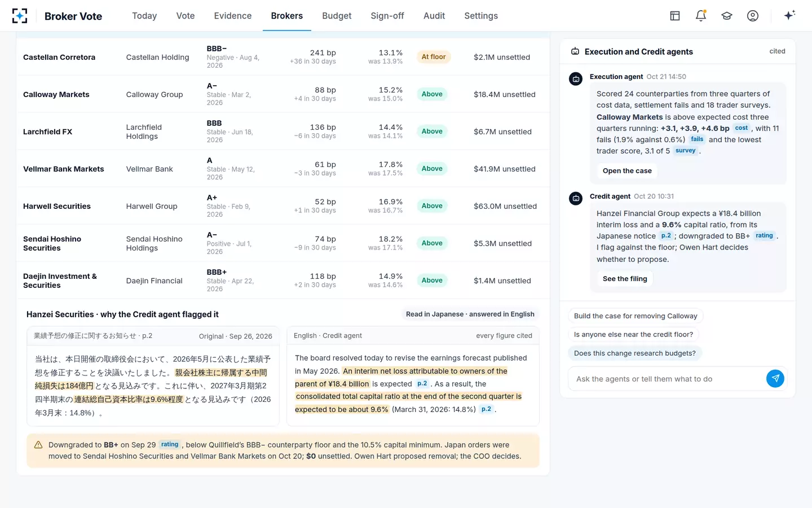Click the See the filing button
The image size is (812, 508).
(x=625, y=278)
